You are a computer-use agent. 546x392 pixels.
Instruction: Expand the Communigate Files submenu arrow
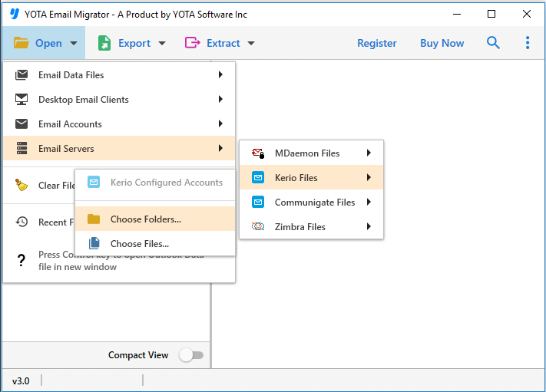click(369, 202)
